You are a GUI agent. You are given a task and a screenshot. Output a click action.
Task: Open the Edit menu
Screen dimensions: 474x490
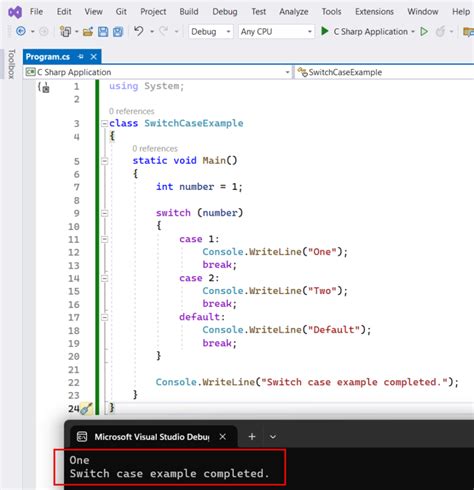pyautogui.click(x=64, y=12)
